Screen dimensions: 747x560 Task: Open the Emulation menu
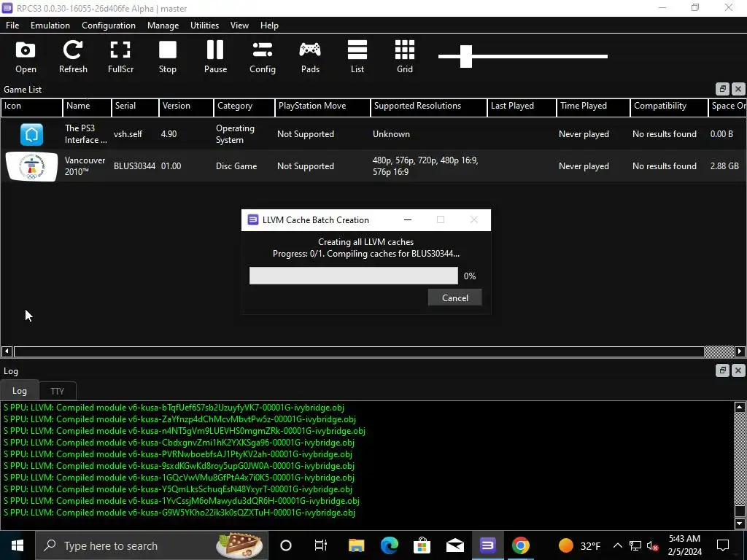[50, 26]
